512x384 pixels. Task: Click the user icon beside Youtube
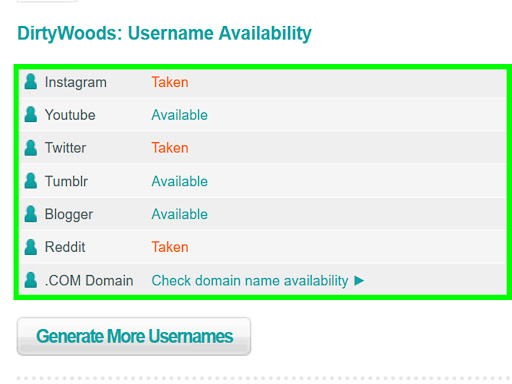tap(31, 114)
